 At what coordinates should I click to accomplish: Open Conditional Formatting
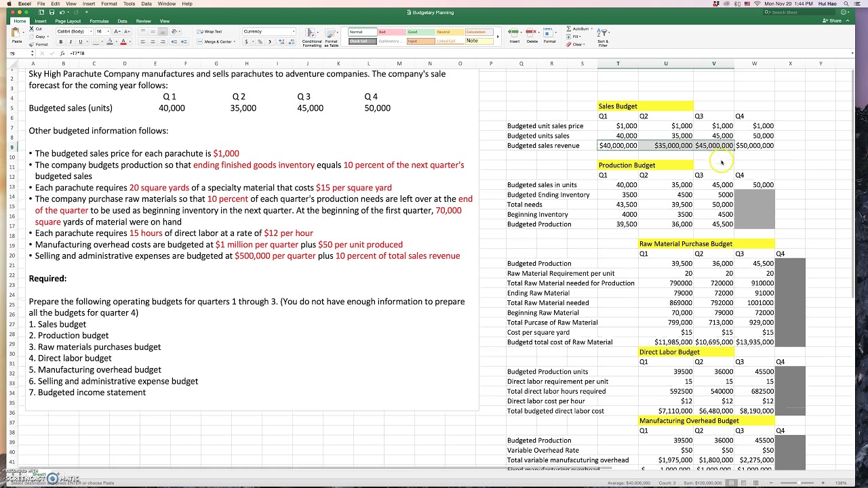312,37
